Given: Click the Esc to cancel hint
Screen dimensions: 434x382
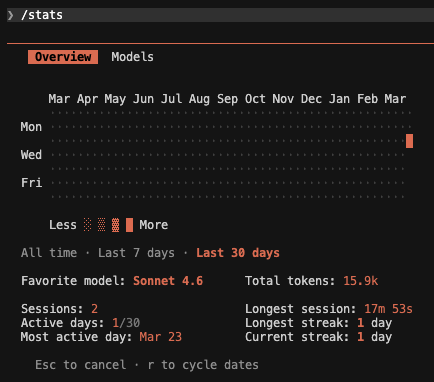Looking at the screenshot, I should click(80, 365).
